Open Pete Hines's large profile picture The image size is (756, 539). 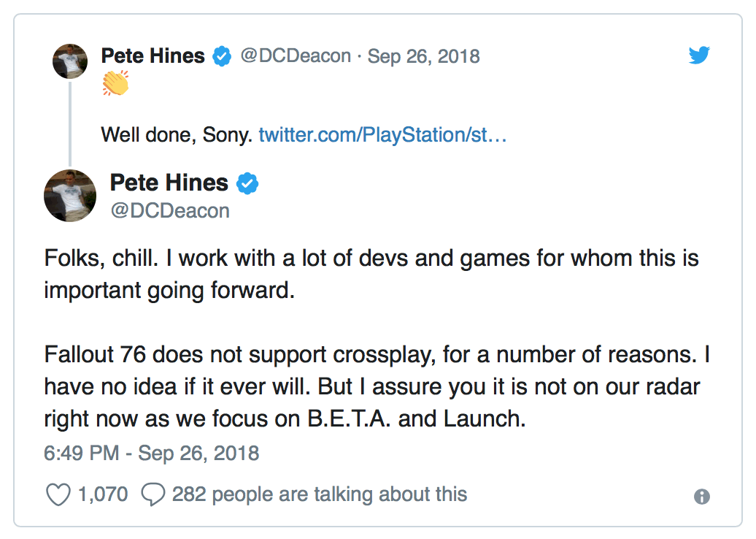tap(70, 196)
